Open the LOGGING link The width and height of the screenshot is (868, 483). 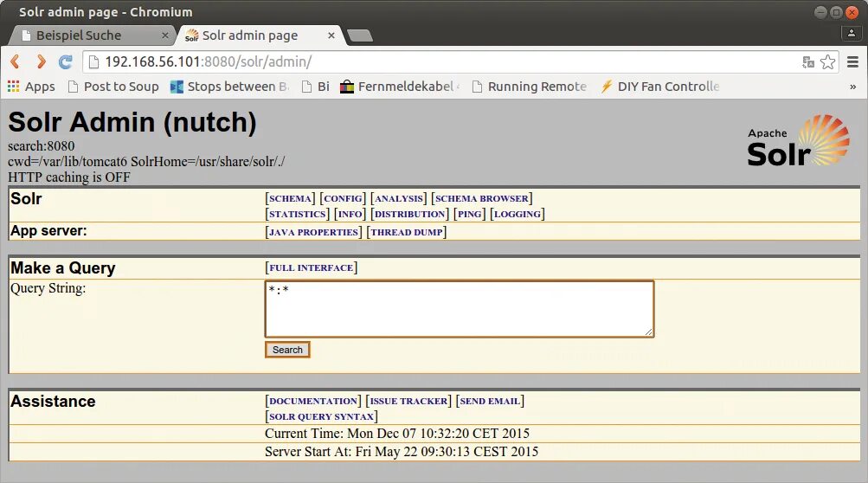click(x=517, y=214)
